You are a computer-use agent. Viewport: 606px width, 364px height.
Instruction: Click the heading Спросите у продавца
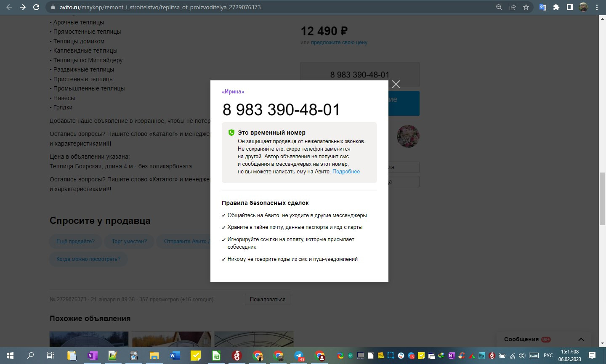[100, 221]
